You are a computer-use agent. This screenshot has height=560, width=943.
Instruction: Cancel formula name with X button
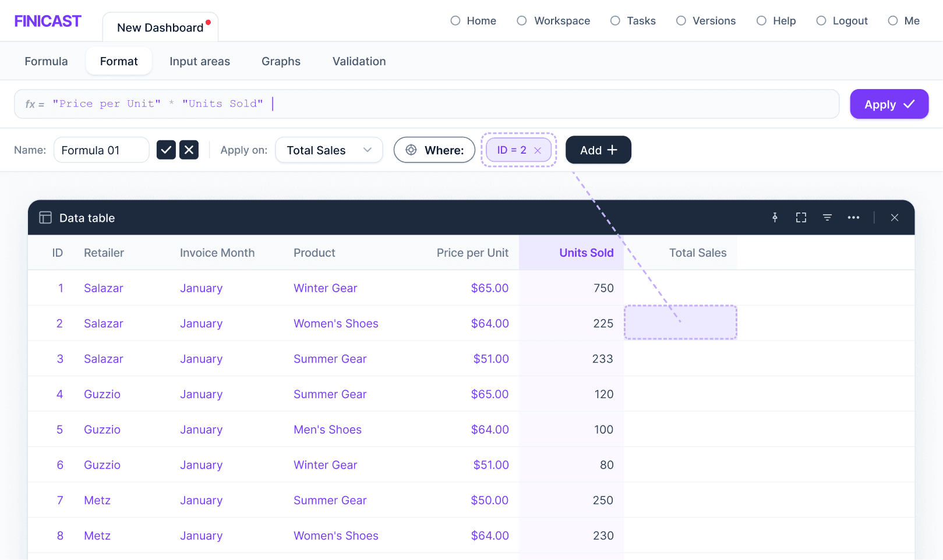[189, 150]
